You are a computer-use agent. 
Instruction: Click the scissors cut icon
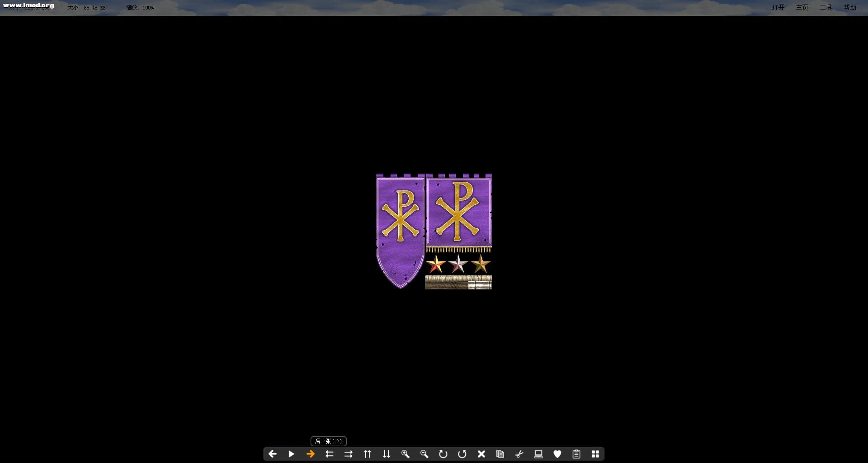pos(519,454)
